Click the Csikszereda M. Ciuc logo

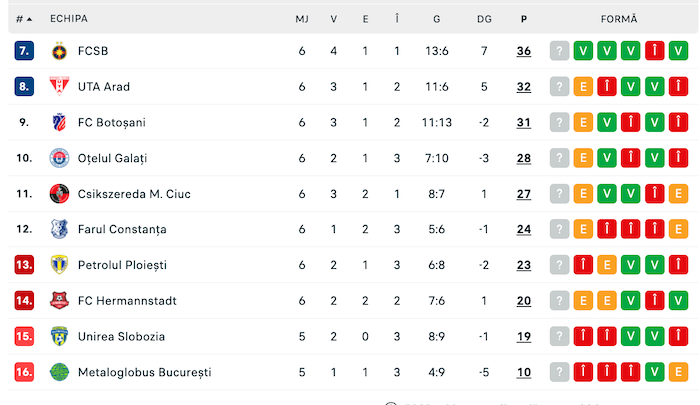58,194
